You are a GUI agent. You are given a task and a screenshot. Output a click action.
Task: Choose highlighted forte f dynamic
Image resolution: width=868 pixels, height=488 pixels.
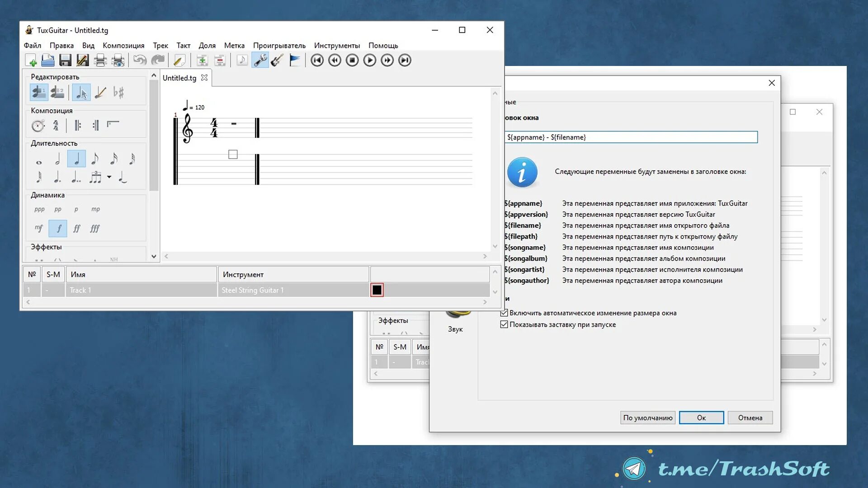point(58,228)
